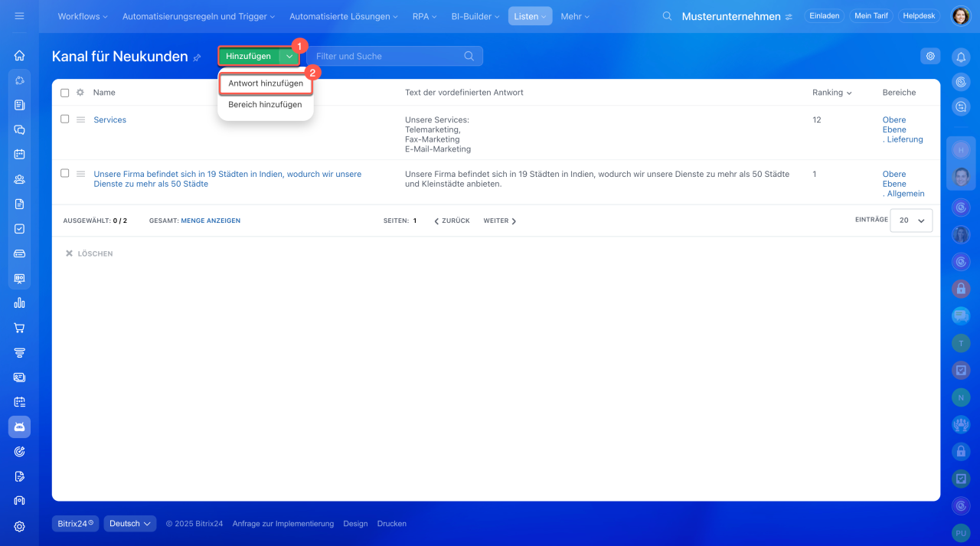Open the people/workgroups sidebar icon

click(19, 179)
